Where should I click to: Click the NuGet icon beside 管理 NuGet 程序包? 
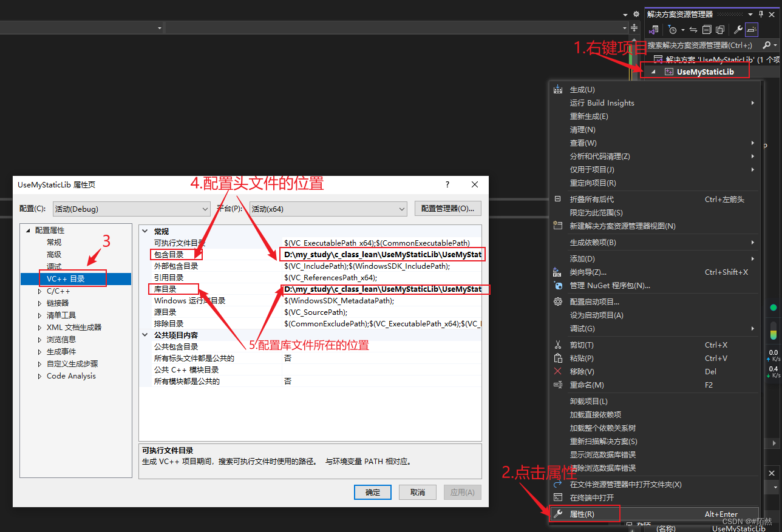(558, 286)
